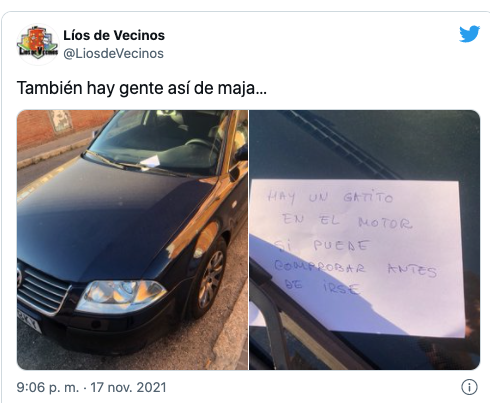The width and height of the screenshot is (490, 403).
Task: Click the car headlight in left photo
Action: click(121, 295)
